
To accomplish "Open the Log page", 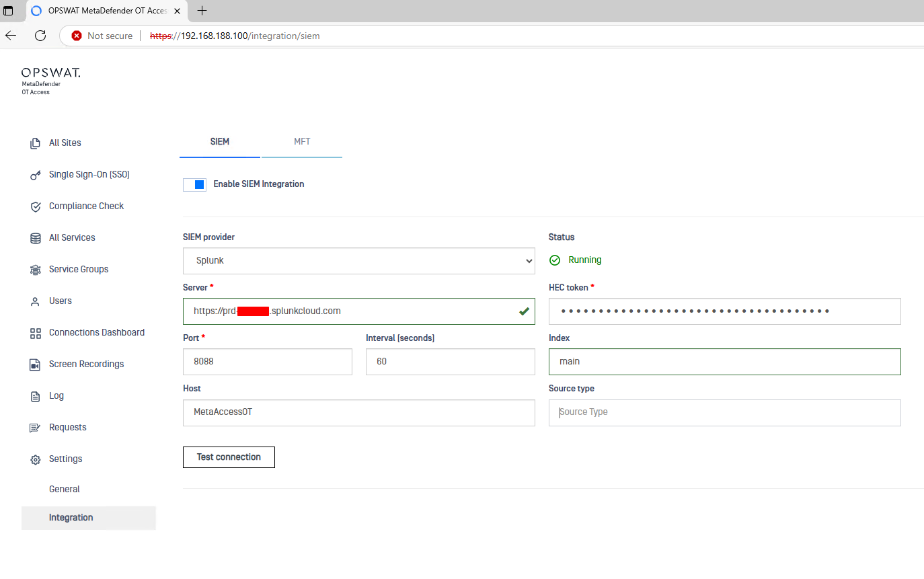I will (x=56, y=396).
